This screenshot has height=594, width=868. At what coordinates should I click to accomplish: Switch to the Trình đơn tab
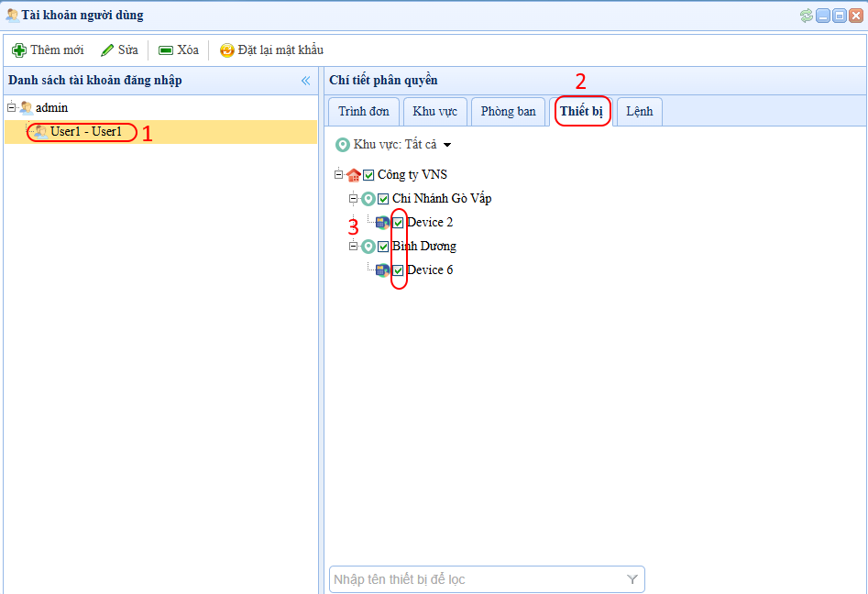tap(363, 112)
